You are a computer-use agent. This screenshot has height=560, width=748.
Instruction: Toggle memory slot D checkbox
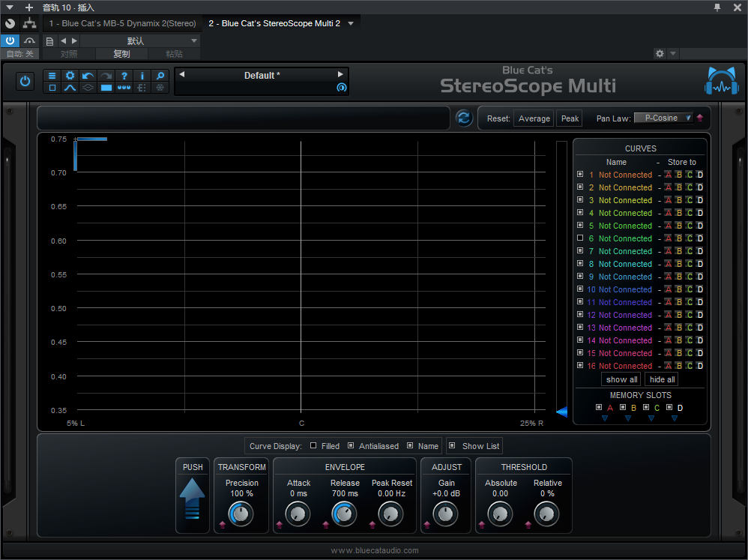(x=669, y=407)
